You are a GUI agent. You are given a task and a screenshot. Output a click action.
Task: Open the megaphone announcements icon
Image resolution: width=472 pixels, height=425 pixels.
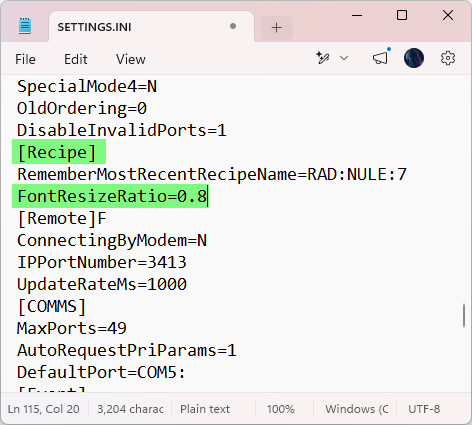click(x=381, y=58)
